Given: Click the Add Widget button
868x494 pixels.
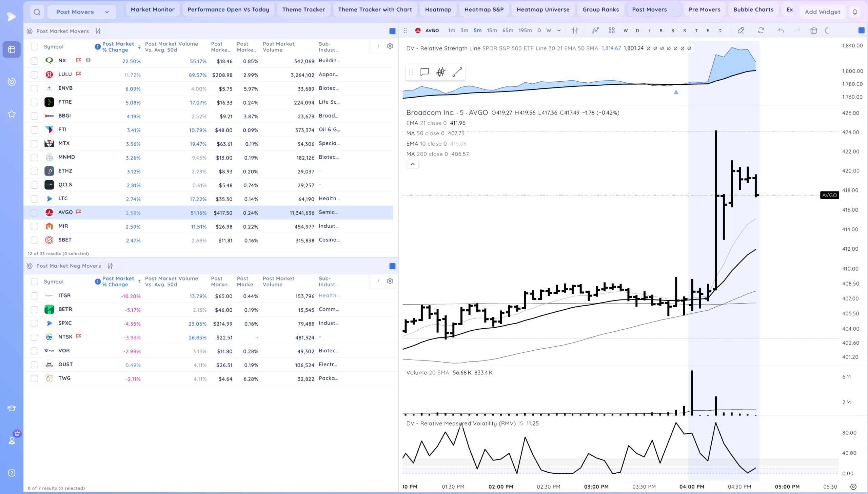Looking at the screenshot, I should coord(822,12).
